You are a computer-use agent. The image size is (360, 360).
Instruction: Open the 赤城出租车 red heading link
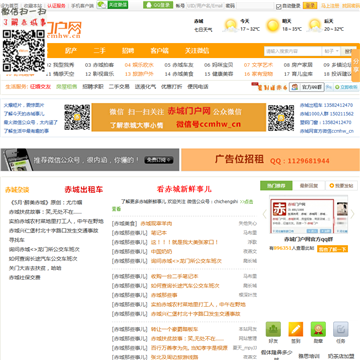pyautogui.click(x=84, y=190)
